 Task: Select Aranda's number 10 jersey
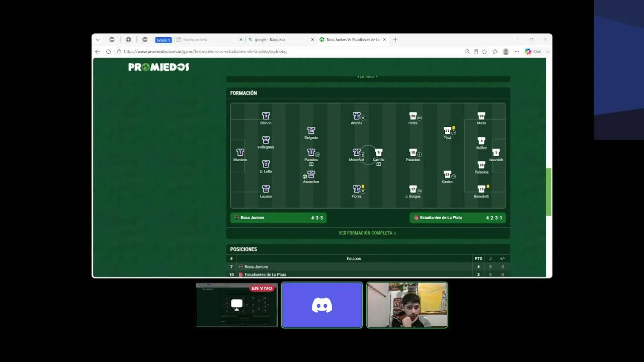(357, 116)
